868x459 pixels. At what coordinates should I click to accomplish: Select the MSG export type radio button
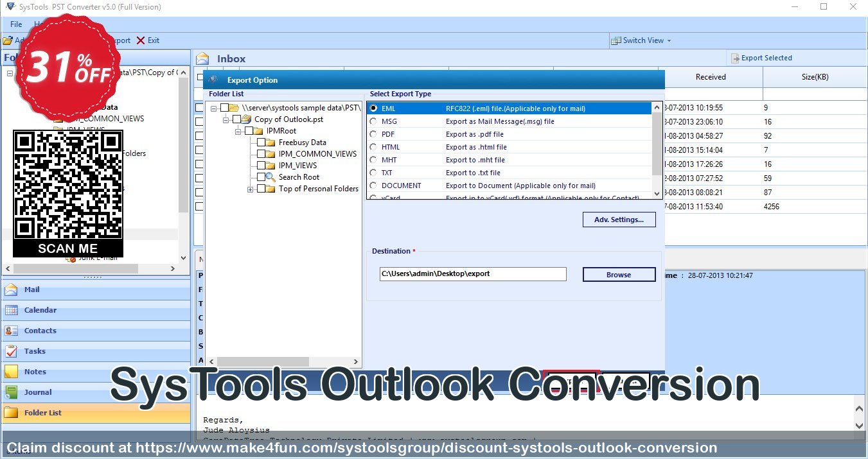(x=373, y=121)
